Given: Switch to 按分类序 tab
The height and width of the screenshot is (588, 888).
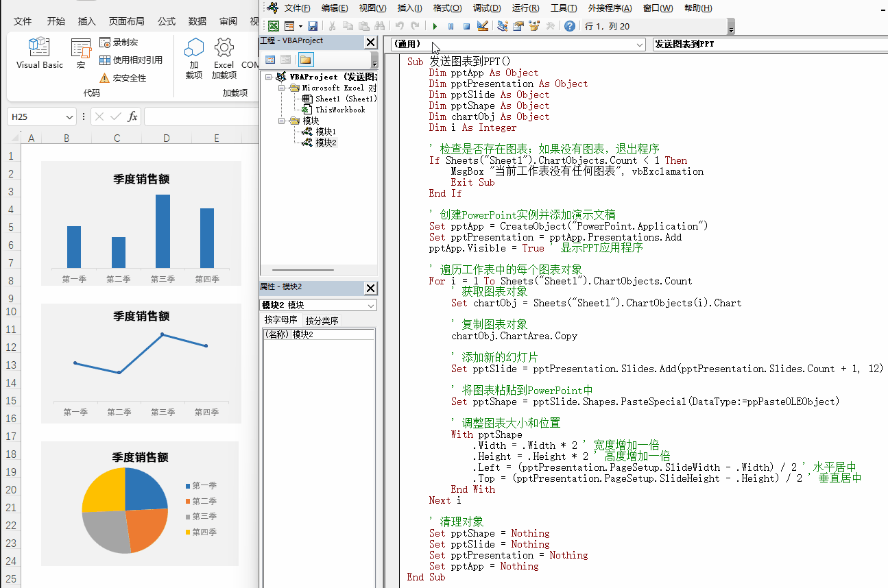Looking at the screenshot, I should pos(322,321).
